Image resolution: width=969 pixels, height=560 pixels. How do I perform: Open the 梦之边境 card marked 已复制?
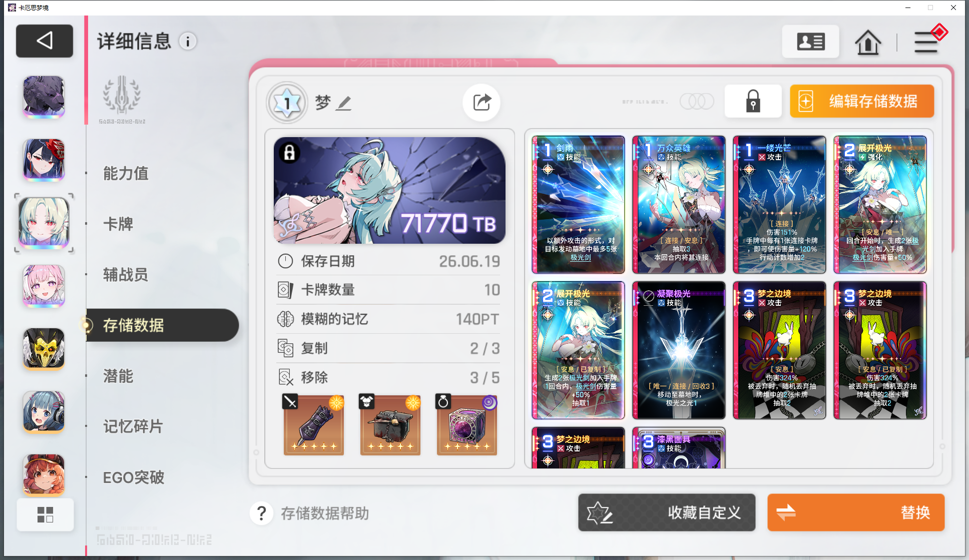click(x=880, y=350)
